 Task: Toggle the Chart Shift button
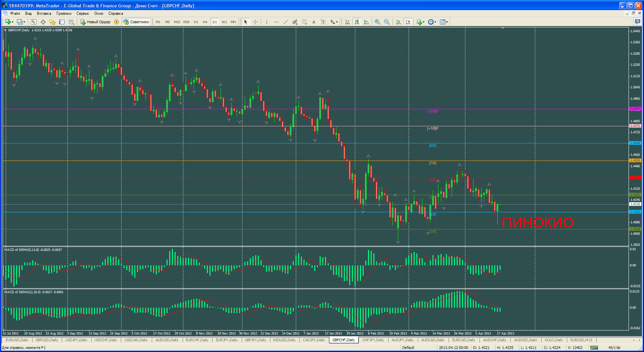(408, 22)
